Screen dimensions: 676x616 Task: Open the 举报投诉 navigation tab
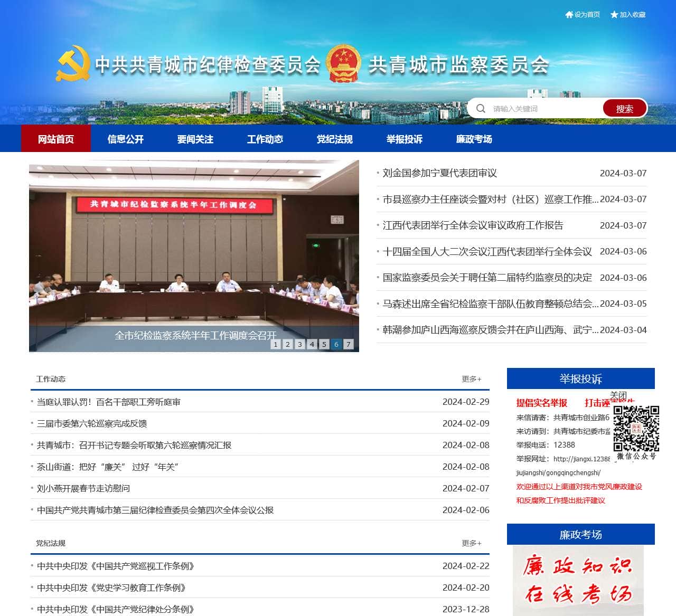[x=405, y=139]
